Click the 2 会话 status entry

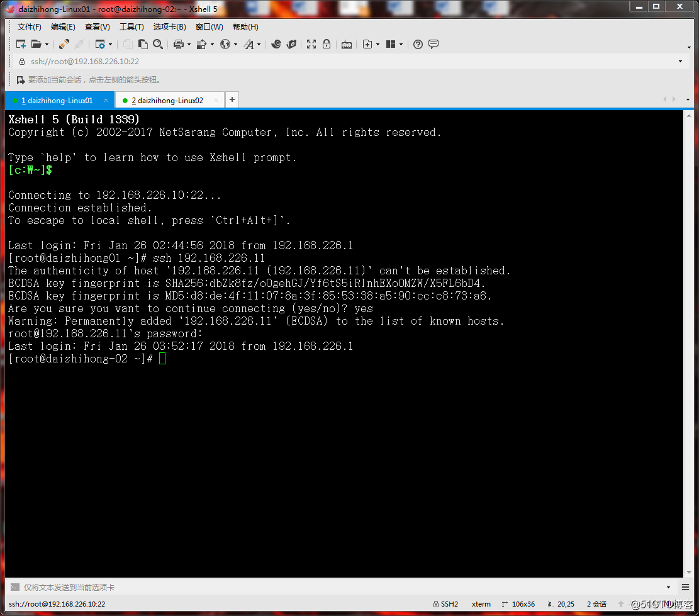tap(596, 604)
